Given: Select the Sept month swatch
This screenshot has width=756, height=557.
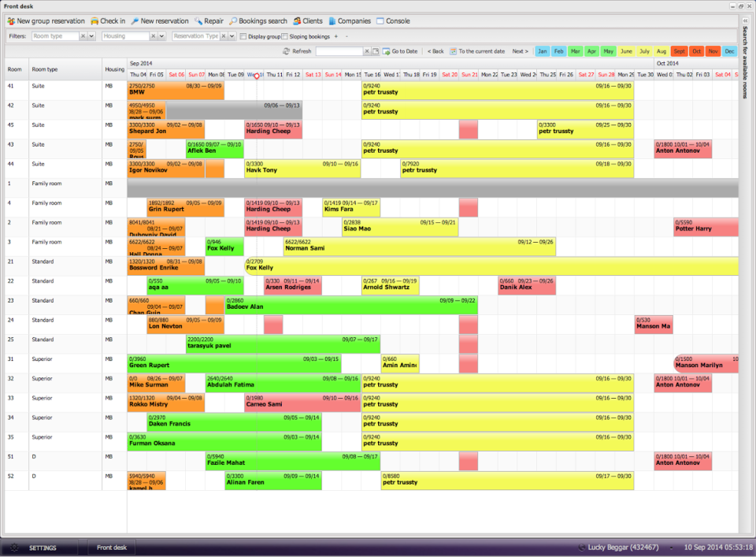Looking at the screenshot, I should coord(680,50).
